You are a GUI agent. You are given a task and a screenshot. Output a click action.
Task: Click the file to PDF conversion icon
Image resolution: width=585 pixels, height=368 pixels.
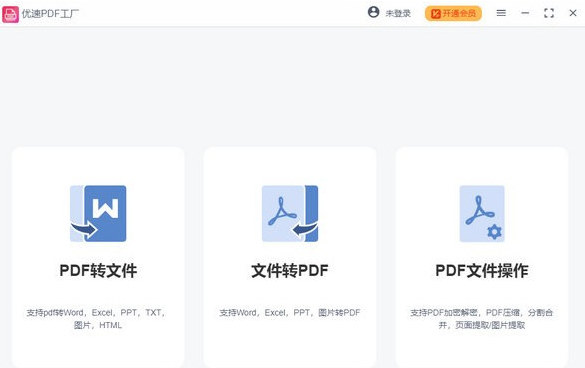(290, 213)
